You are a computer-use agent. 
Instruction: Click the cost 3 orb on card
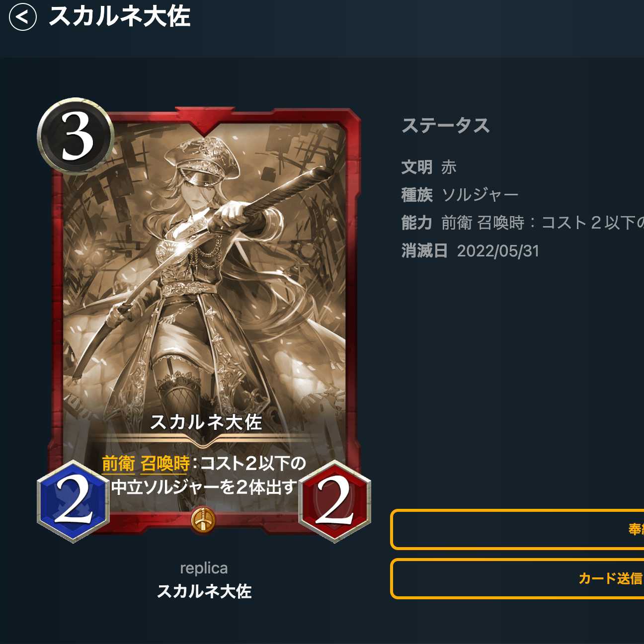point(76,136)
